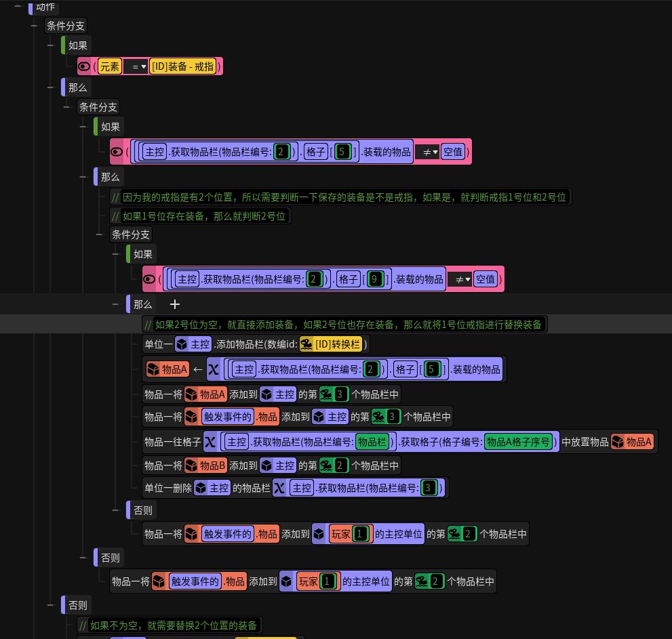This screenshot has width=672, height=639.
Task: Click function X icon in 往格子 row
Action: pos(210,442)
